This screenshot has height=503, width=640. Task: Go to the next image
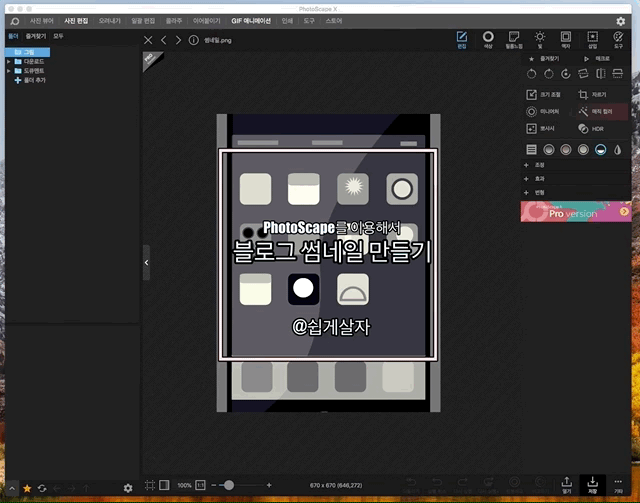(x=178, y=40)
